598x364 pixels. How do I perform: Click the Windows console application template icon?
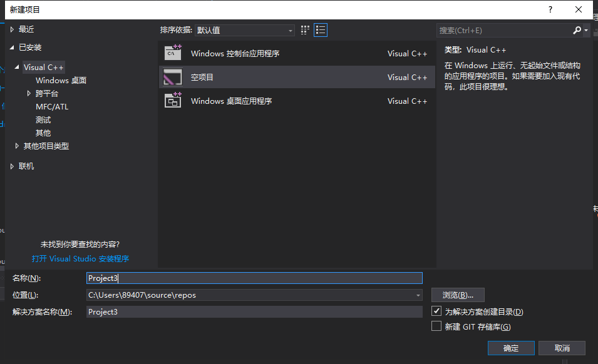coord(172,53)
